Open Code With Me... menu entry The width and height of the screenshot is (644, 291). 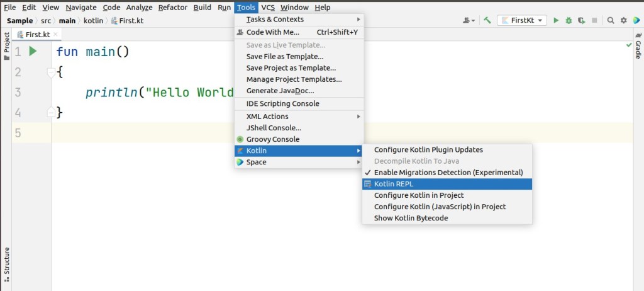coord(299,32)
